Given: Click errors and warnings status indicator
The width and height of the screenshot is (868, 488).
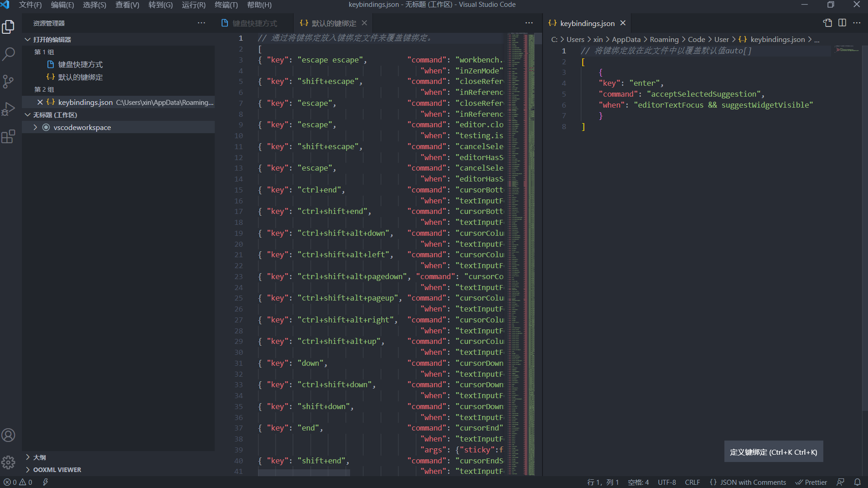Looking at the screenshot, I should pyautogui.click(x=18, y=482).
